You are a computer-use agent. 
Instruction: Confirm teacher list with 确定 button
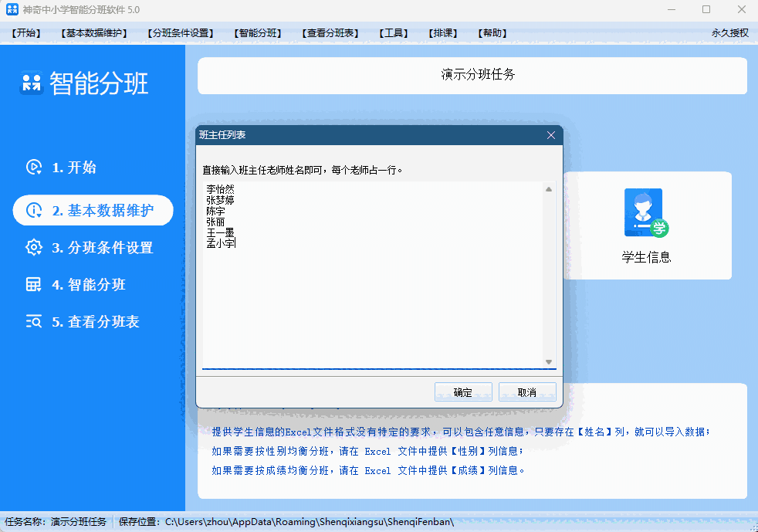463,391
